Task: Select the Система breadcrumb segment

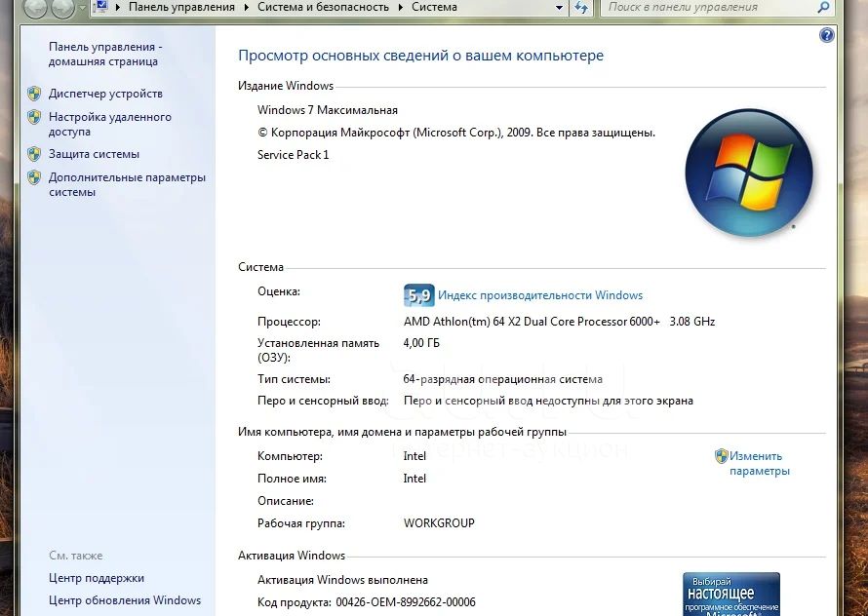Action: point(435,7)
